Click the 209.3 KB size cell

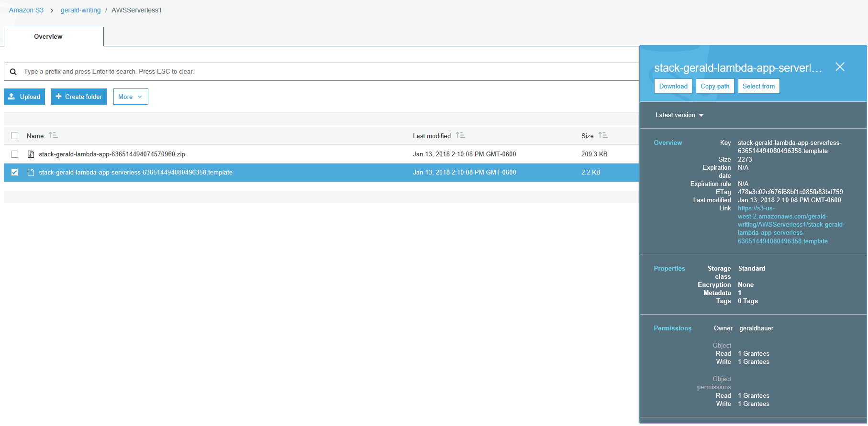tap(594, 154)
